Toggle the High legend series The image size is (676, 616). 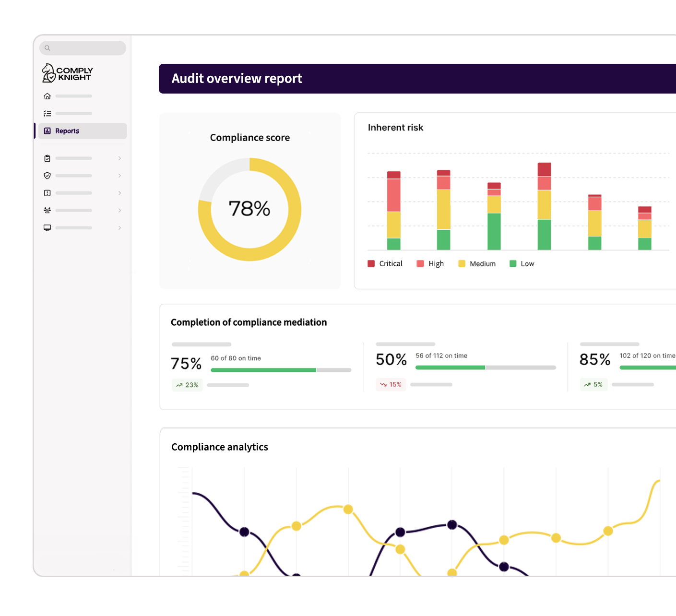430,264
